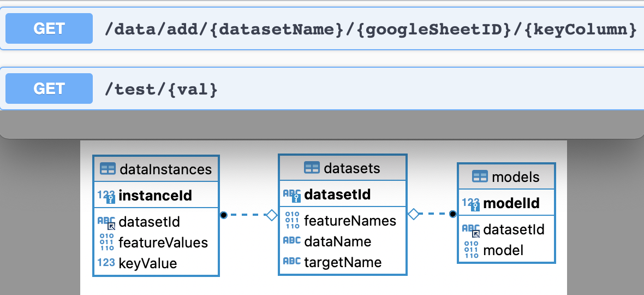Click the targetName text type icon
644x295 pixels.
(x=292, y=261)
